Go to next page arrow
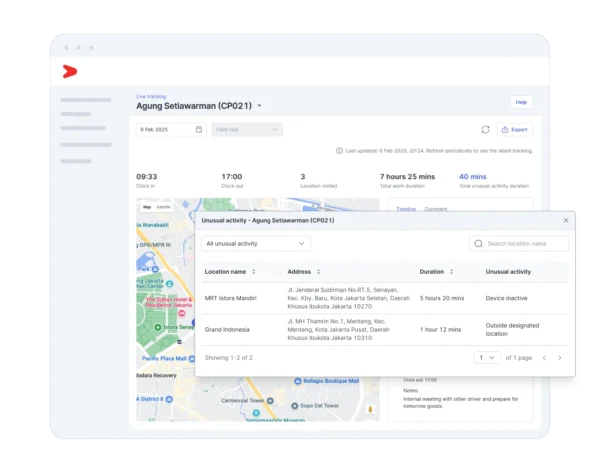 560,357
